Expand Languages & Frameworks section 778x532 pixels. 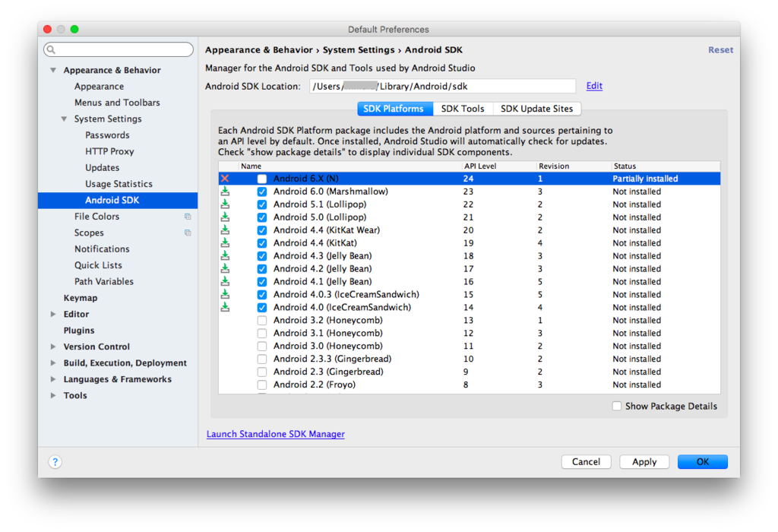(x=53, y=379)
